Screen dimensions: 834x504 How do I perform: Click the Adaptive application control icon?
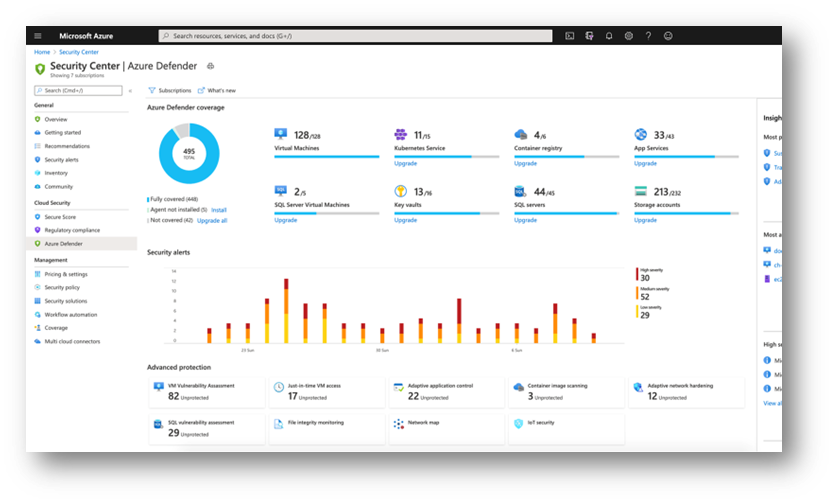pos(398,387)
